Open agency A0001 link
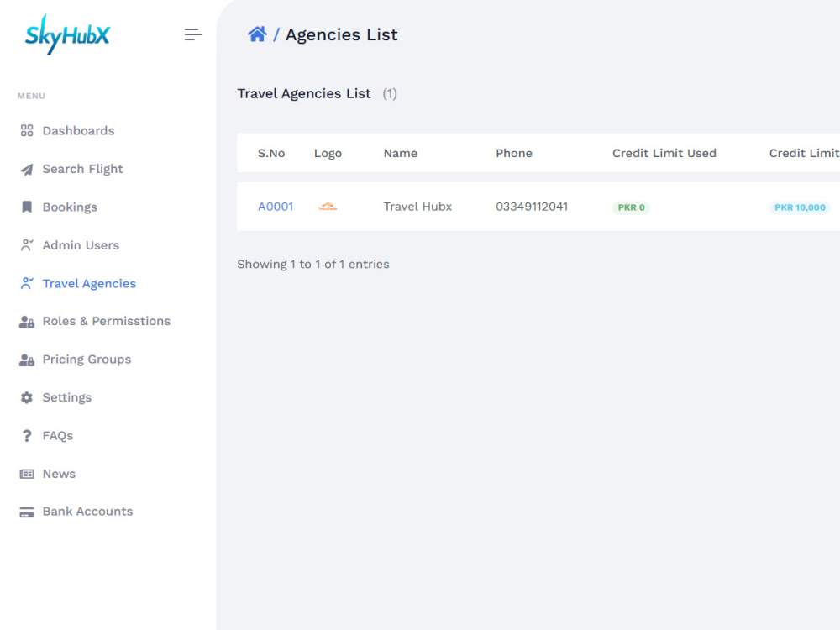 (276, 207)
